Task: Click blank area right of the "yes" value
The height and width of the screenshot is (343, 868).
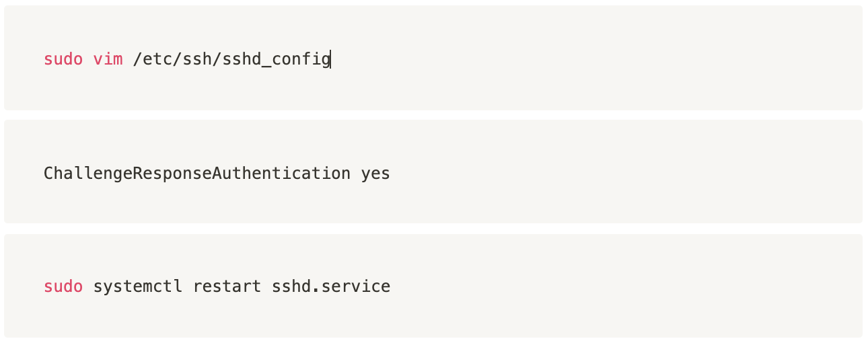Action: pos(606,174)
